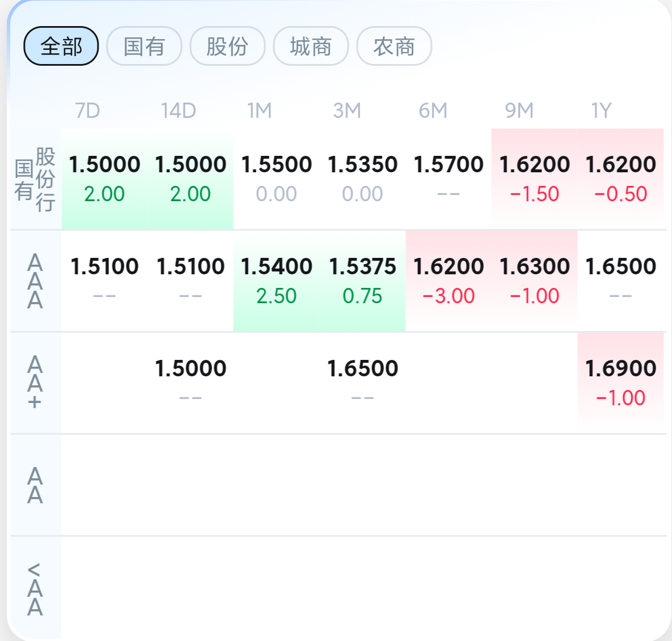672x641 pixels.
Task: Open AA+ 1Y rate 1.6900 cell
Action: point(620,383)
